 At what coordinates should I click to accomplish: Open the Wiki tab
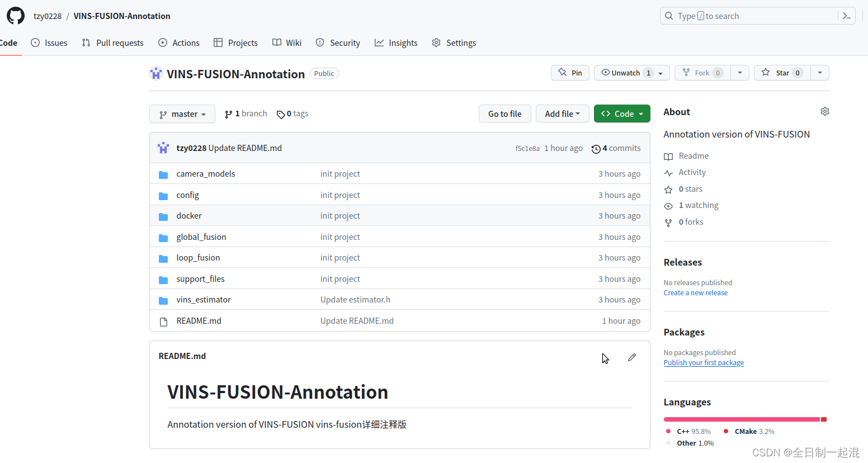pyautogui.click(x=287, y=43)
